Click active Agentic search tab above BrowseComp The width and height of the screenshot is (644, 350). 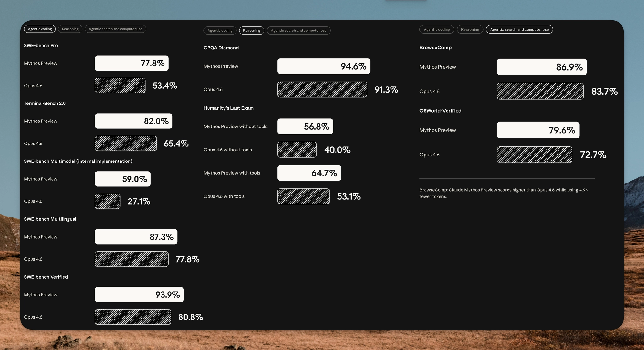pyautogui.click(x=519, y=29)
